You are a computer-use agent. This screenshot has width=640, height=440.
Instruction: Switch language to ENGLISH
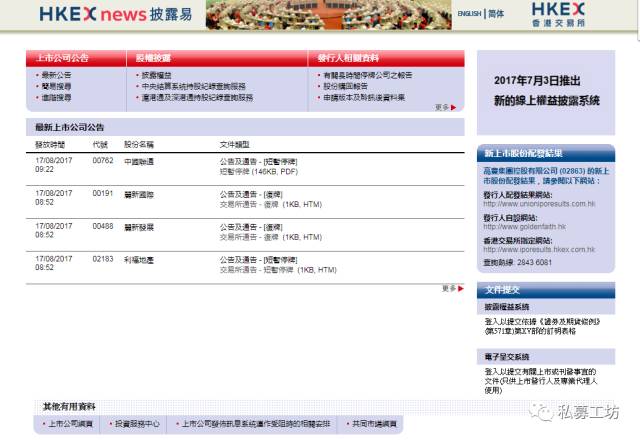(x=469, y=13)
